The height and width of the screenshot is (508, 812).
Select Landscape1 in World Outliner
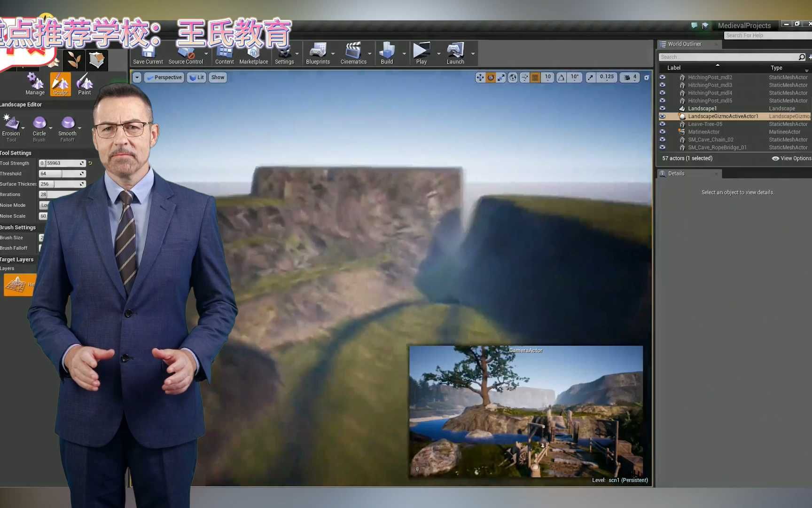point(702,108)
